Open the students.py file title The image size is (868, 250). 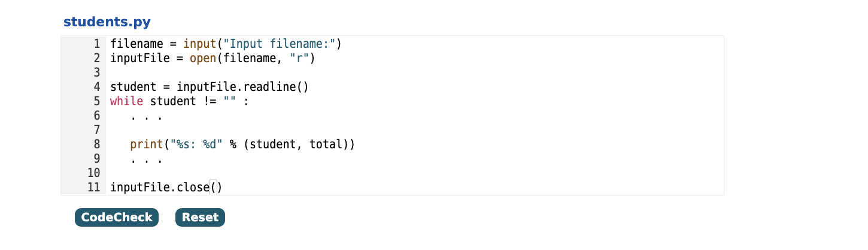(107, 22)
